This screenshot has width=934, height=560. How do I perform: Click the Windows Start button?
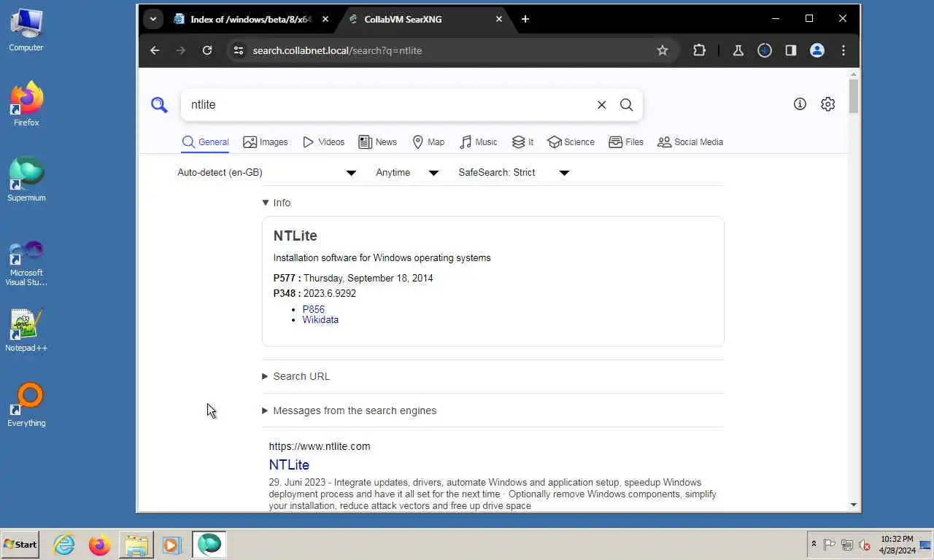coord(20,545)
